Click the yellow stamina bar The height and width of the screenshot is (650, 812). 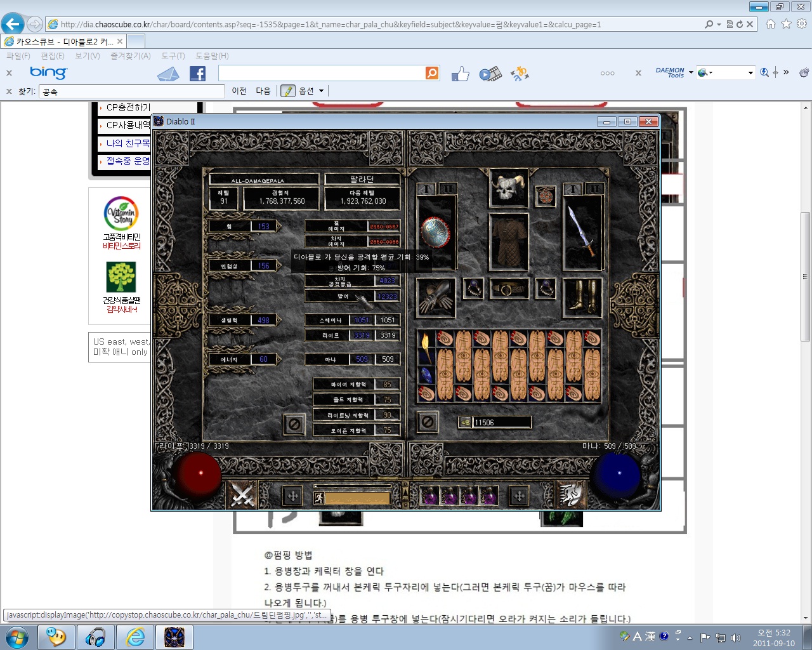(x=358, y=498)
